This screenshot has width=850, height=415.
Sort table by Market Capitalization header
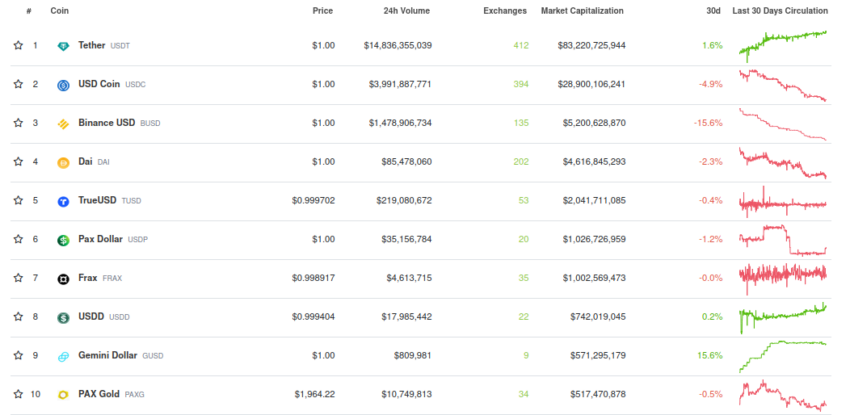[581, 11]
